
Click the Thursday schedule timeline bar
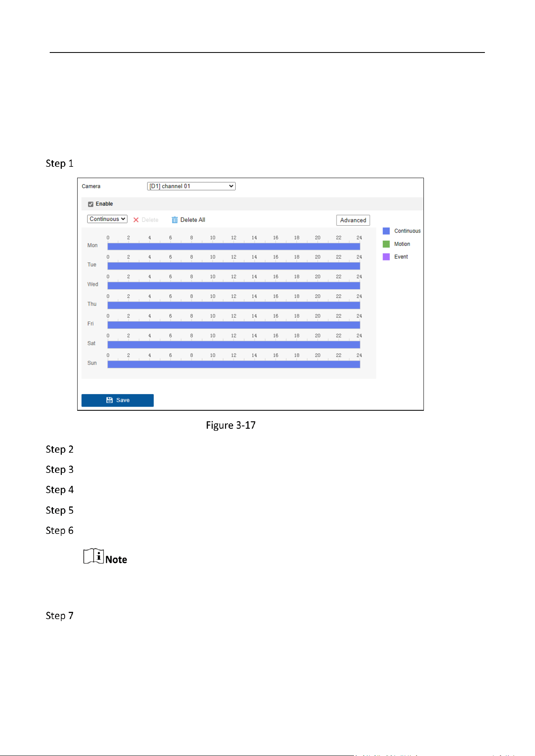click(234, 305)
